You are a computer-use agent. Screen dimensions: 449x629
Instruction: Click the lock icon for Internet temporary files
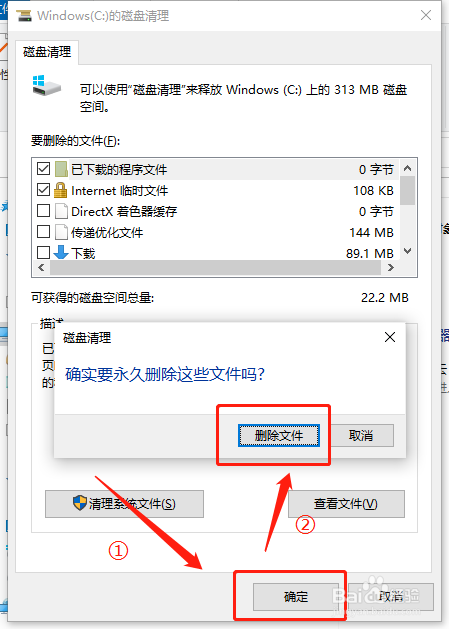[61, 190]
